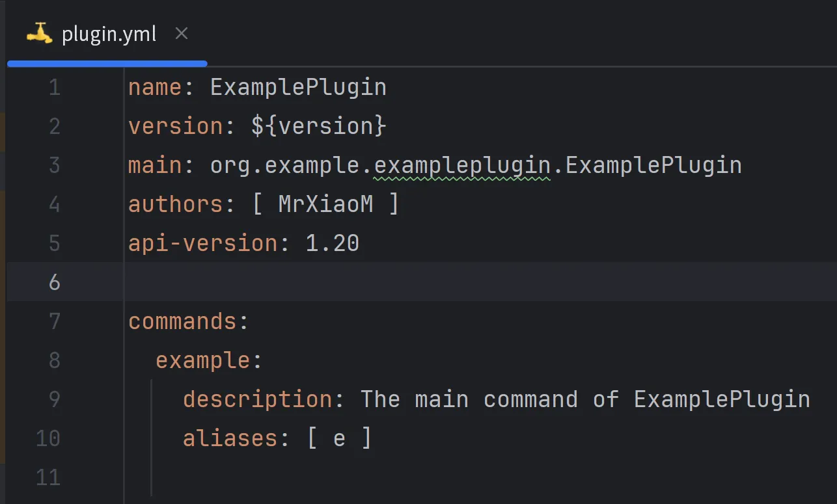Click the ExamplePlugin name value

(298, 87)
